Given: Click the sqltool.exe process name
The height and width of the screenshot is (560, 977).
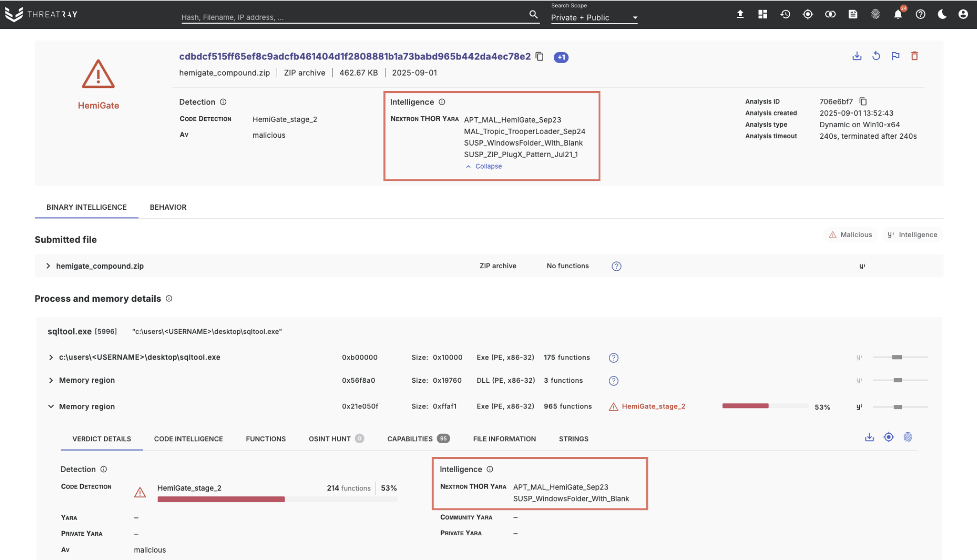Looking at the screenshot, I should tap(70, 331).
